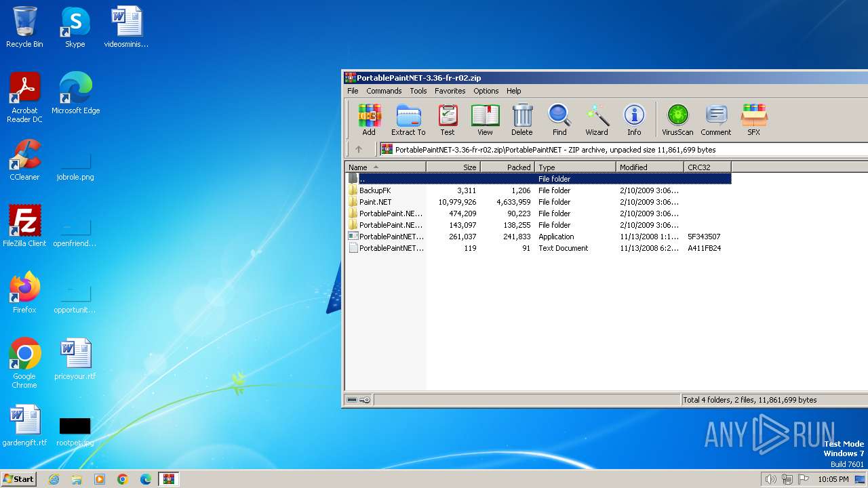This screenshot has height=488, width=868.
Task: Sort list by Packed column header
Action: coord(508,167)
